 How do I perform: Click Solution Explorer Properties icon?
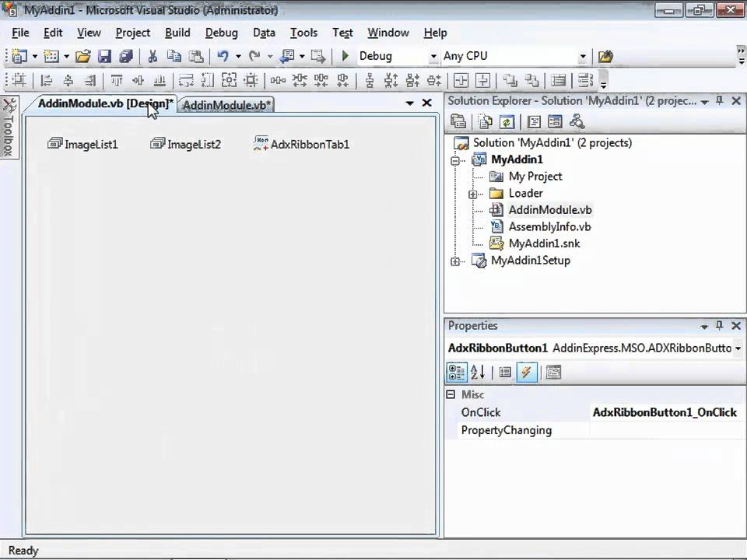point(458,121)
